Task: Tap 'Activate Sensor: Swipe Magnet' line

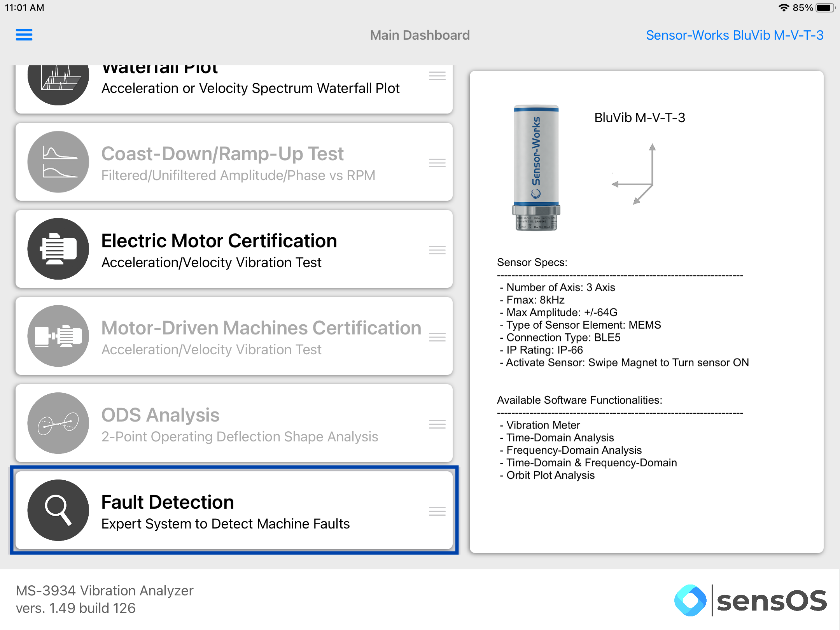Action: pos(624,362)
